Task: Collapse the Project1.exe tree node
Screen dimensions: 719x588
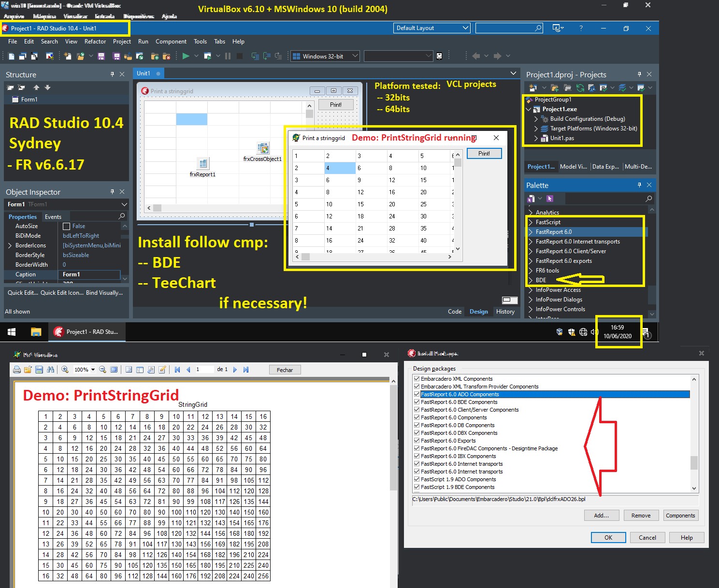Action: (x=529, y=109)
